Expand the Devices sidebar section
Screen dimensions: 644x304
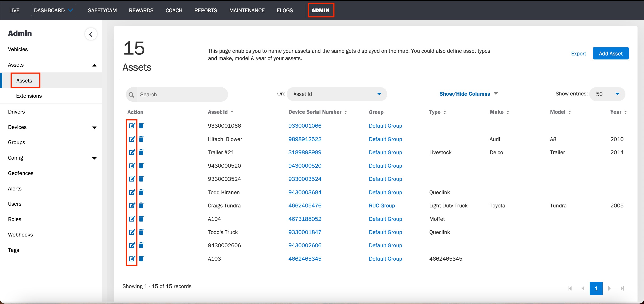tap(94, 127)
